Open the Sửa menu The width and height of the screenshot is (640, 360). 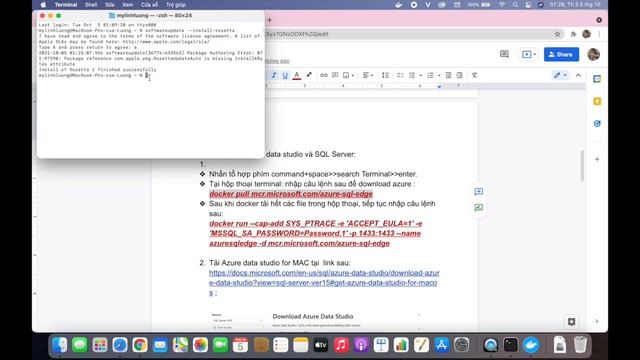coord(109,5)
